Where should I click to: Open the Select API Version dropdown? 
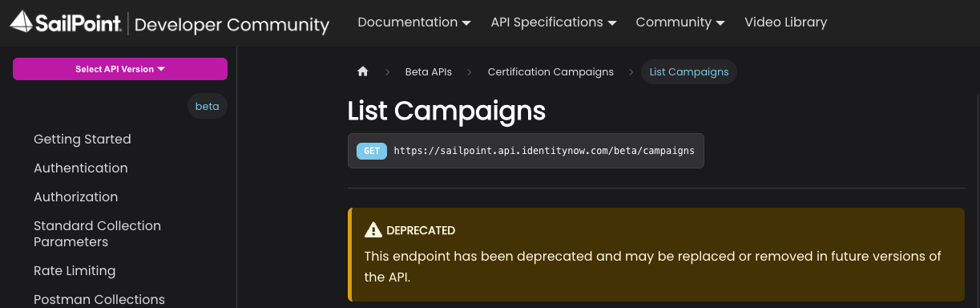pos(120,69)
